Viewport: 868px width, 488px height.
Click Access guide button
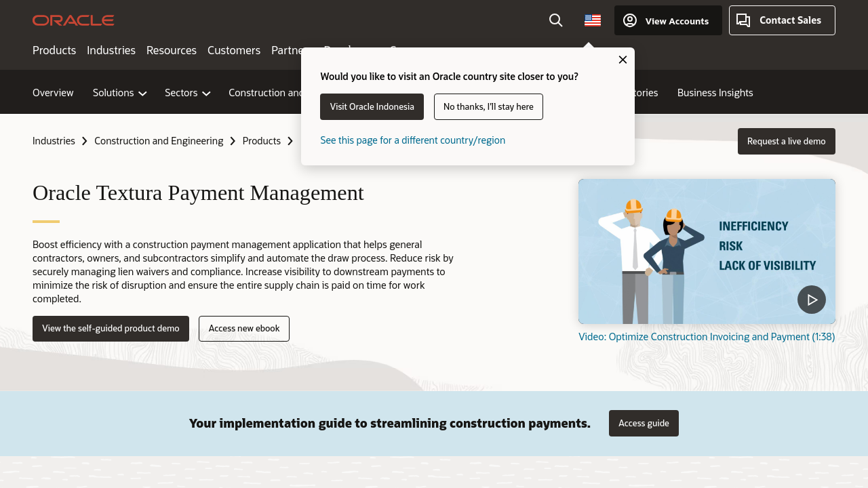click(644, 424)
